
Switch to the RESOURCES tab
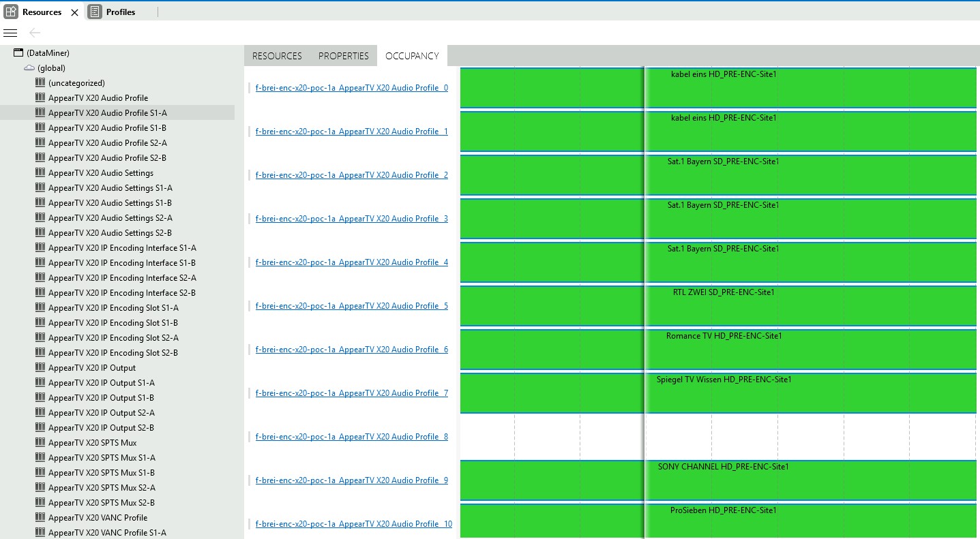coord(277,56)
